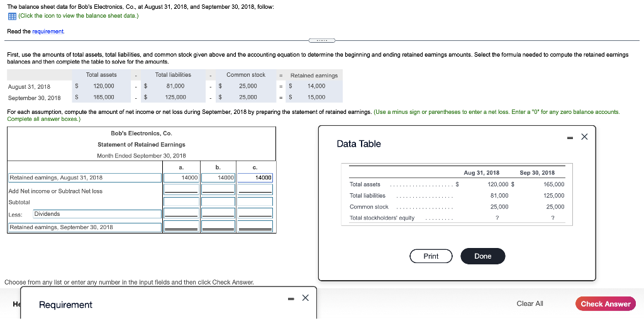The image size is (644, 321).
Task: Click the Requirement popup title
Action: [65, 305]
